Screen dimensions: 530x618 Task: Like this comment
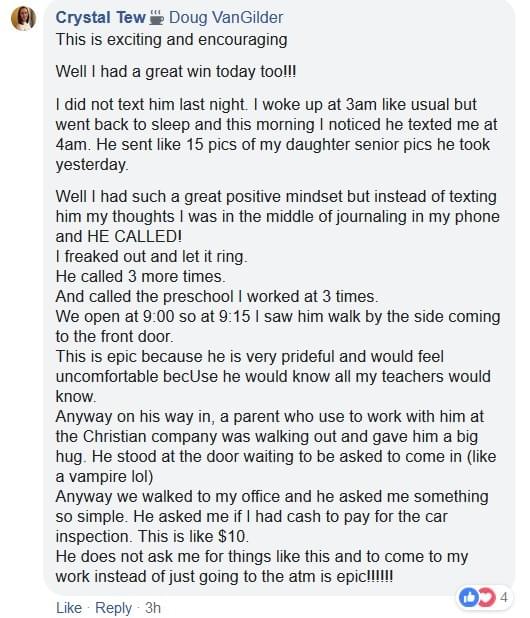[x=69, y=608]
